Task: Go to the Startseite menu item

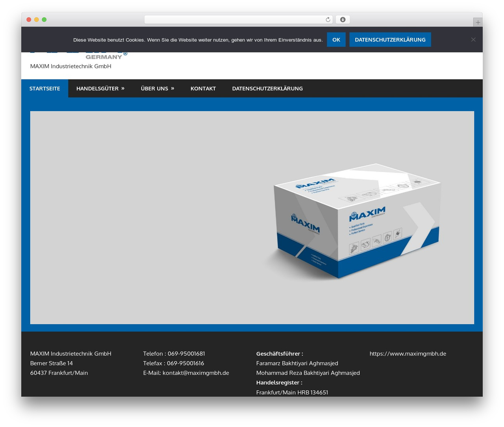Action: [x=45, y=88]
